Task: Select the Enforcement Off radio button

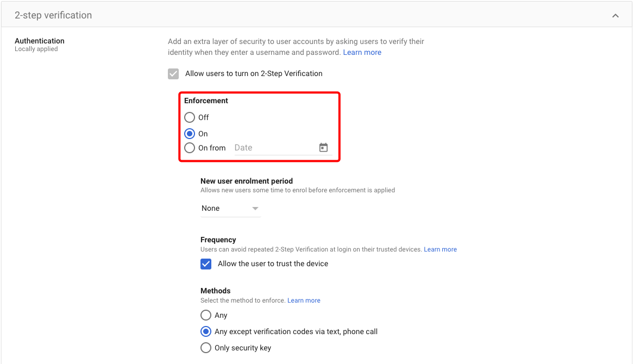Action: 190,117
